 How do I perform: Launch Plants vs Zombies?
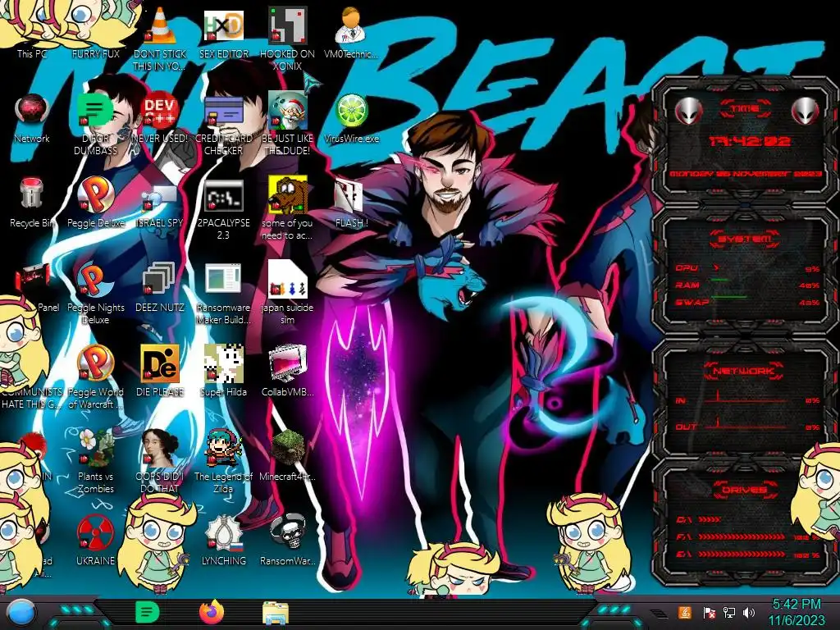pyautogui.click(x=95, y=448)
